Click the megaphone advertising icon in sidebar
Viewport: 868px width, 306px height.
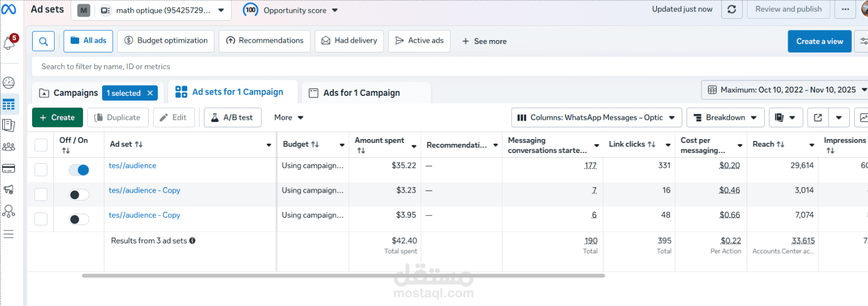pos(9,189)
